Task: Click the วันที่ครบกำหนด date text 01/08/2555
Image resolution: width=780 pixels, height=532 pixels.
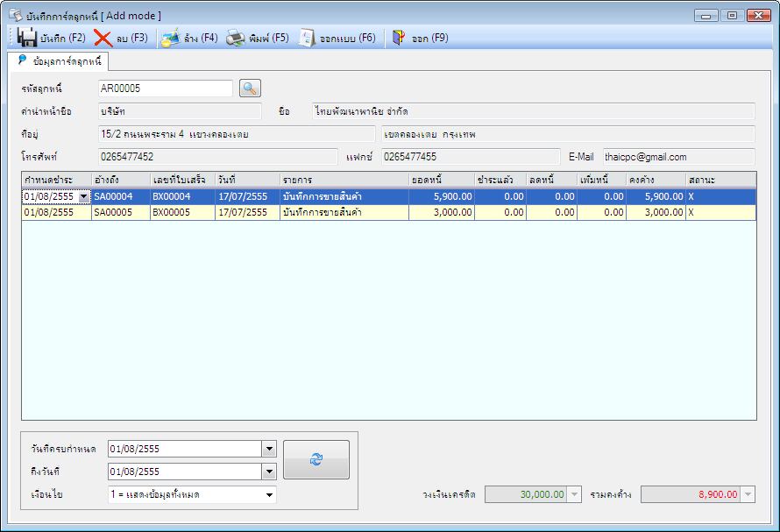Action: click(135, 449)
